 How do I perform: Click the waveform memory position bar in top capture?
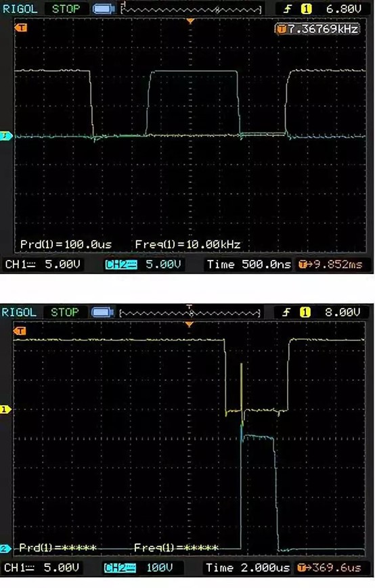[x=192, y=9]
